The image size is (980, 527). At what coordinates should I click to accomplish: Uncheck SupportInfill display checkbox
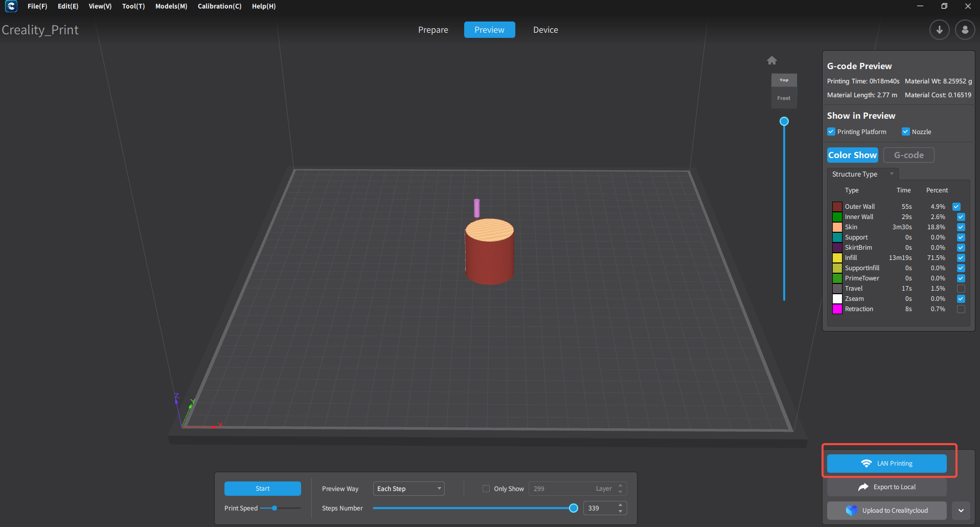click(x=961, y=268)
